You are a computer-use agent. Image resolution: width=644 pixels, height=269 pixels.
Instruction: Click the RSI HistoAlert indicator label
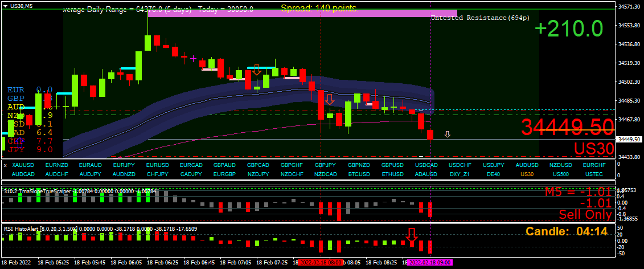101,229
